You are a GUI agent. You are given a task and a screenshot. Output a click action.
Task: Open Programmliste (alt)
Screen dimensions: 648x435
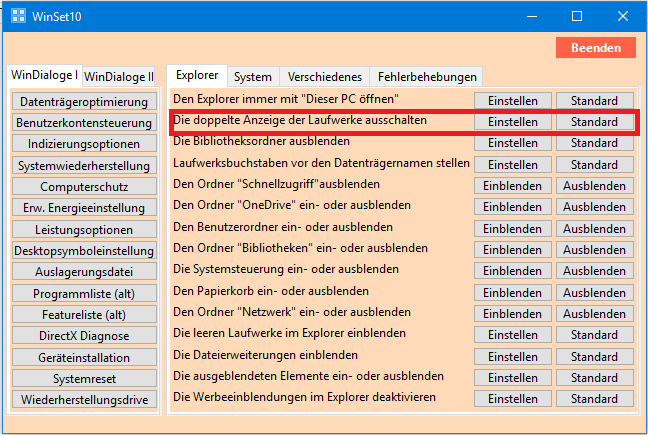[x=84, y=294]
